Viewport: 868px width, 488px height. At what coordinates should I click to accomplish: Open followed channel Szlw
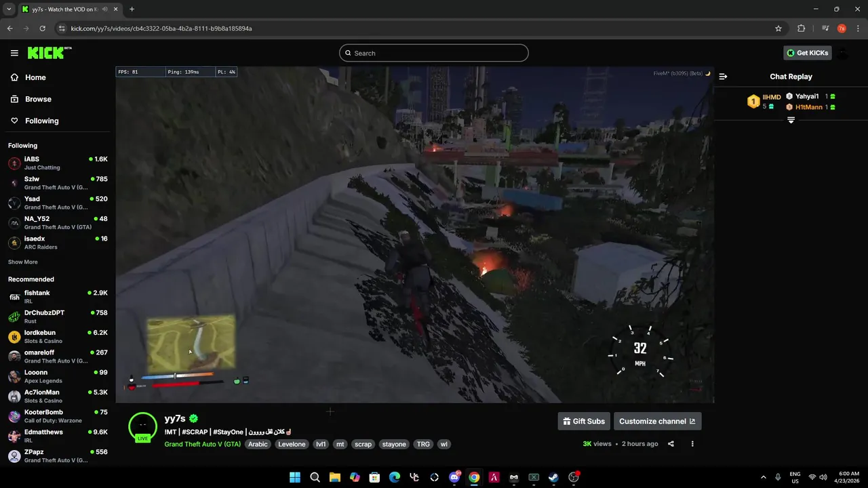(x=58, y=183)
